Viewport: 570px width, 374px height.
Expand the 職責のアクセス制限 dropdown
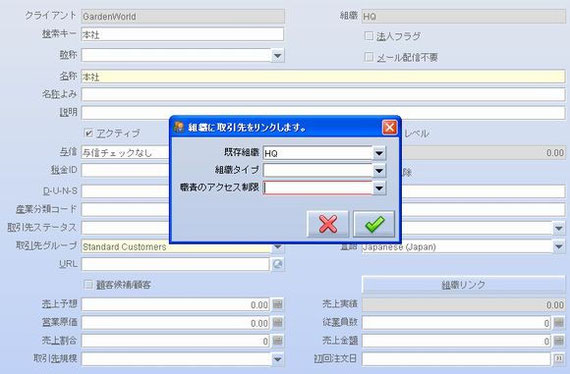[x=379, y=188]
